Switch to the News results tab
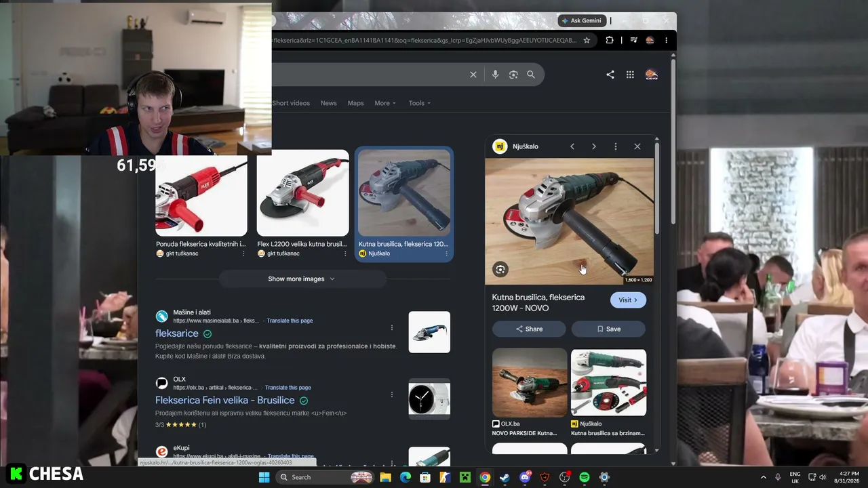 click(329, 103)
